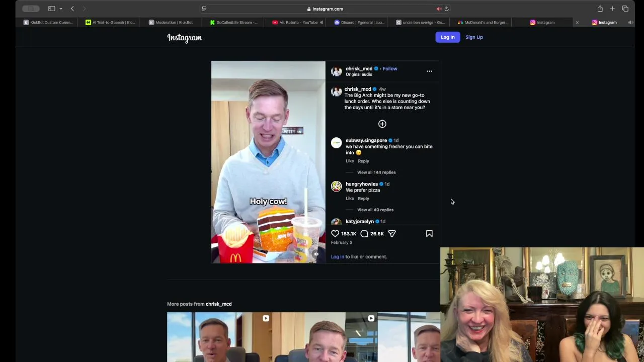The image size is (644, 362).
Task: Mute the active Instagram tab audio icon
Action: (x=630, y=22)
